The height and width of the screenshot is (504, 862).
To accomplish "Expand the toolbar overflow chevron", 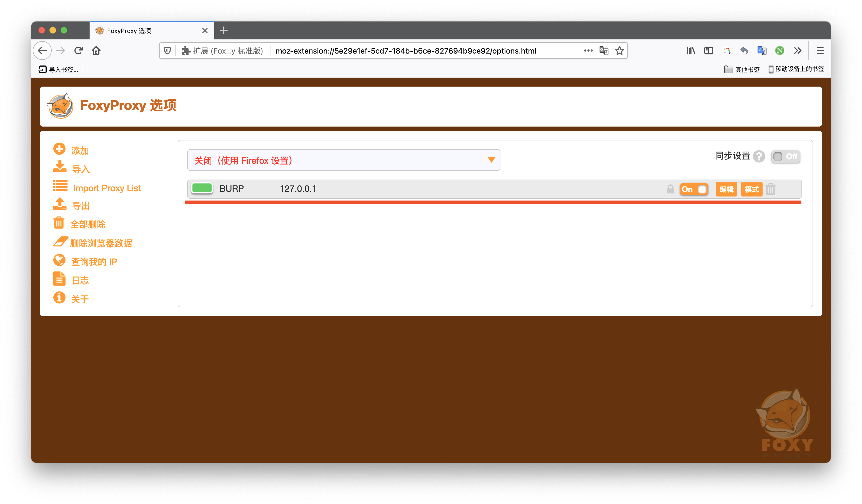I will pos(797,51).
